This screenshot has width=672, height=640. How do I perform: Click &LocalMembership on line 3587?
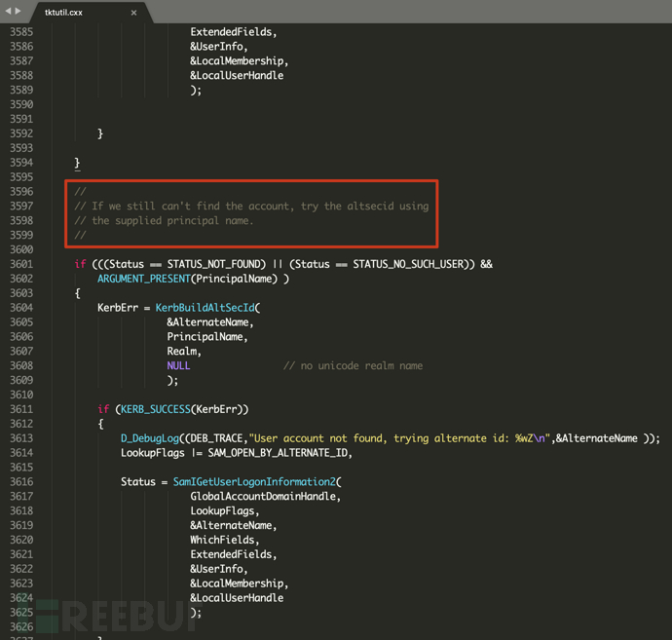coord(237,60)
